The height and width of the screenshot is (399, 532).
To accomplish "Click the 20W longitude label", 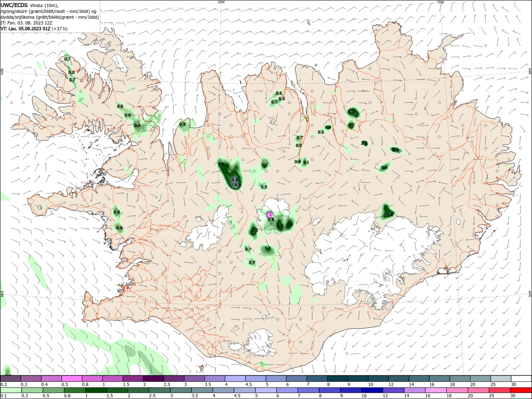I will (221, 2).
